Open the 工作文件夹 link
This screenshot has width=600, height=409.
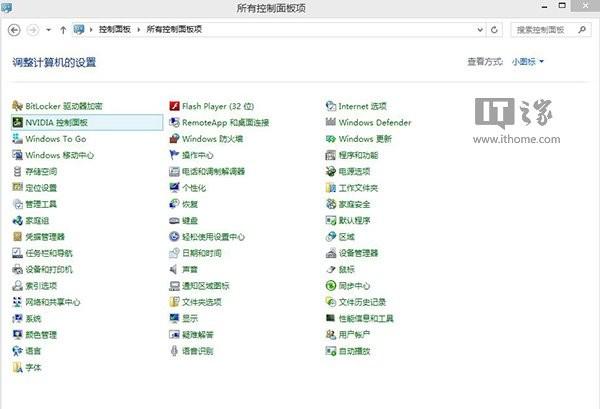(358, 188)
